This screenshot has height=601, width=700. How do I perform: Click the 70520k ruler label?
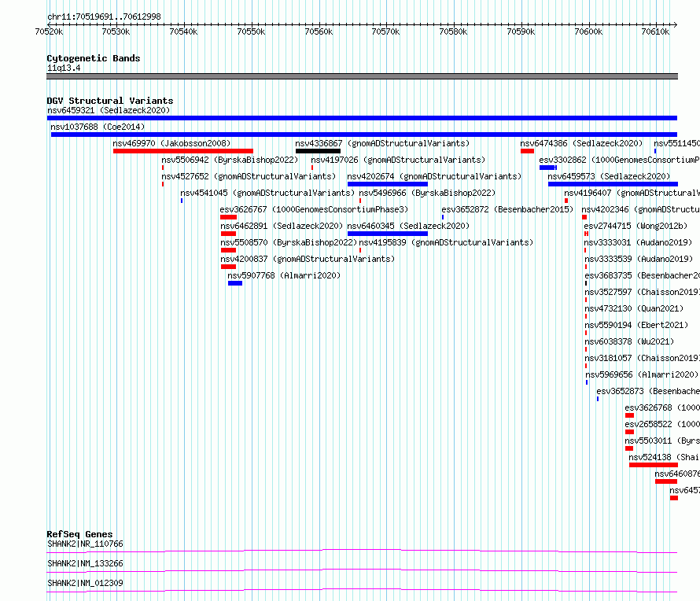tap(49, 31)
